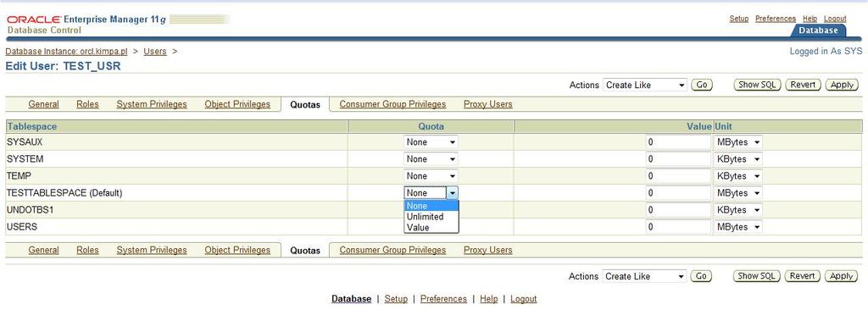The image size is (868, 310).
Task: Click the TESTTABLESPACE (Default) row label
Action: tap(64, 193)
